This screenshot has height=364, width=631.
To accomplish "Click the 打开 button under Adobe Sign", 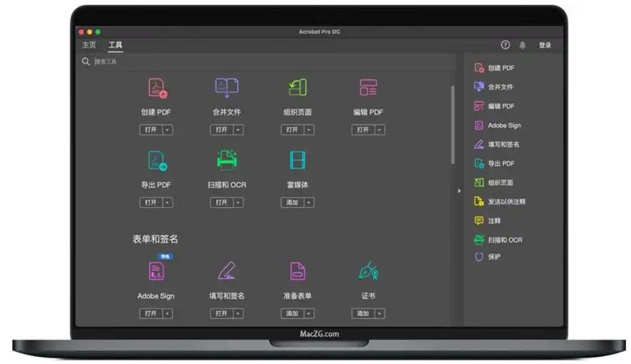I will pyautogui.click(x=151, y=314).
